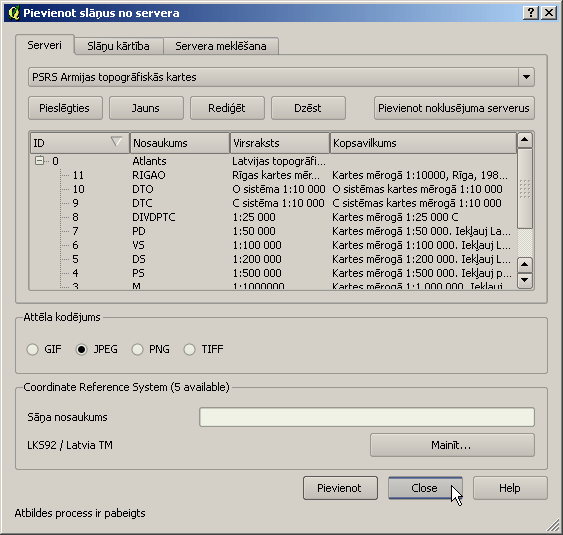Open the server connection dropdown

[526, 77]
